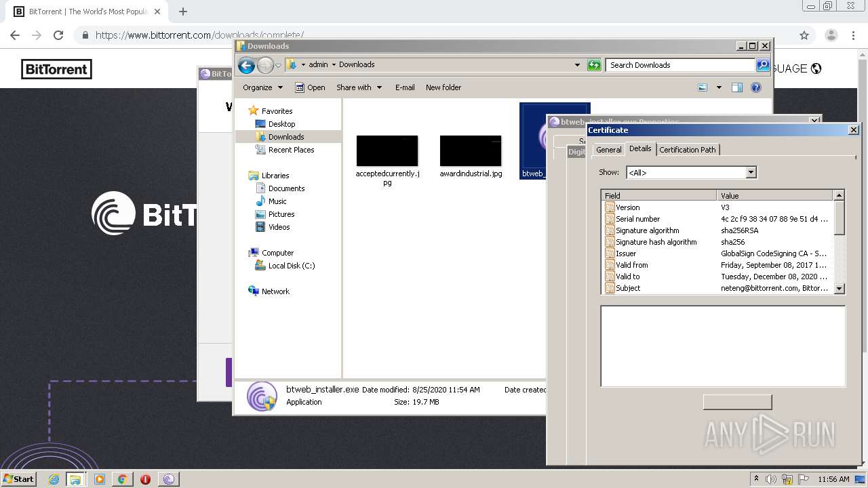This screenshot has width=868, height=488.
Task: Select the Subject field row
Action: [718, 288]
